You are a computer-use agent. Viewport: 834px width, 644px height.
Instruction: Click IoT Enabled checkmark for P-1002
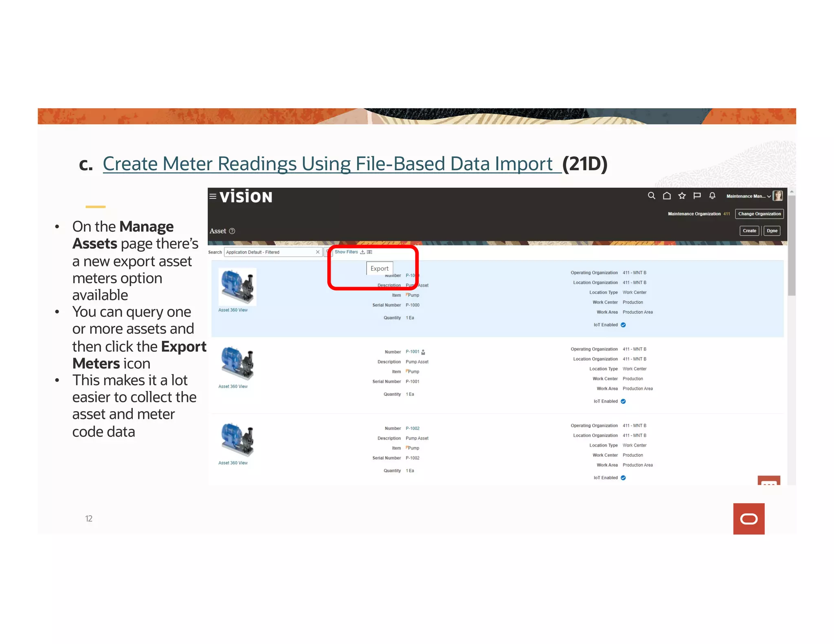click(623, 478)
